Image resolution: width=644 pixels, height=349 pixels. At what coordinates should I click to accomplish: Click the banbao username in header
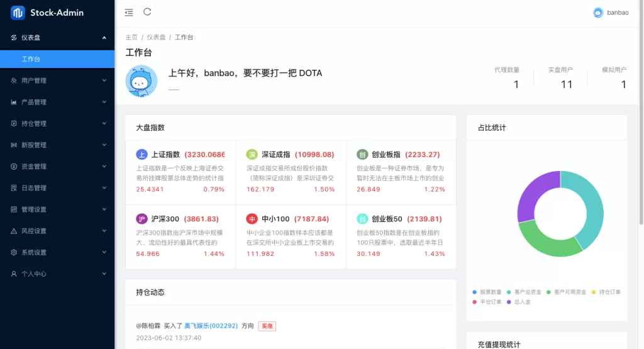(618, 13)
